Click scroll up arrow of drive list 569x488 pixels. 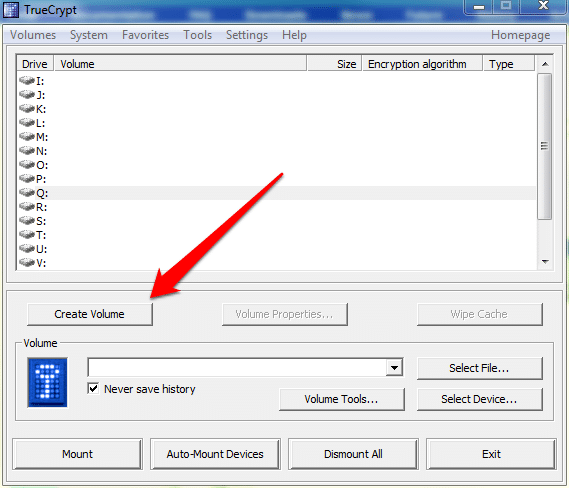click(545, 64)
